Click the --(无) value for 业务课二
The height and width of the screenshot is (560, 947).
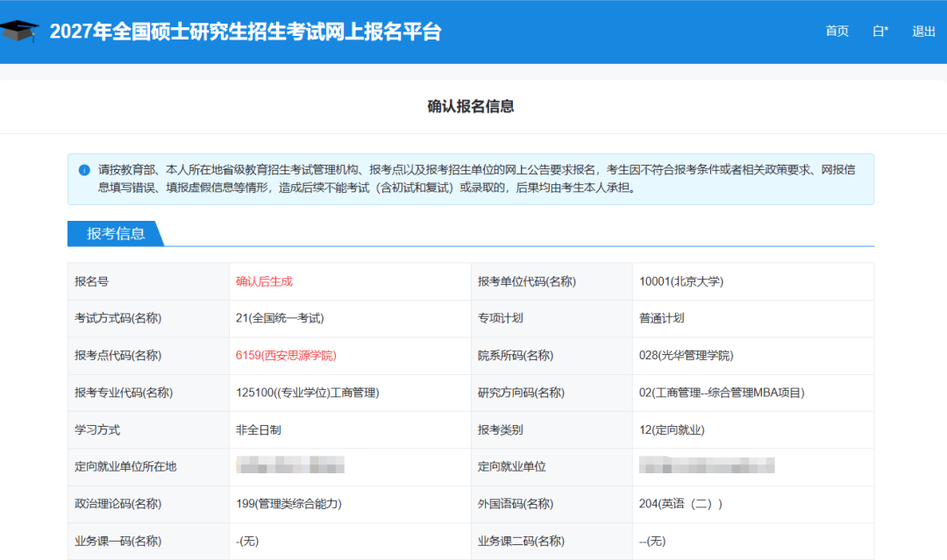click(x=652, y=542)
